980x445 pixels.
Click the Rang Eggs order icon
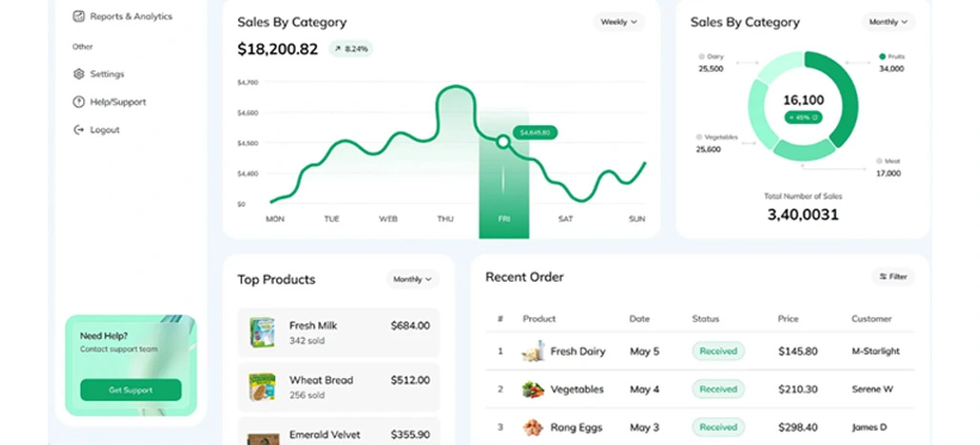tap(532, 428)
